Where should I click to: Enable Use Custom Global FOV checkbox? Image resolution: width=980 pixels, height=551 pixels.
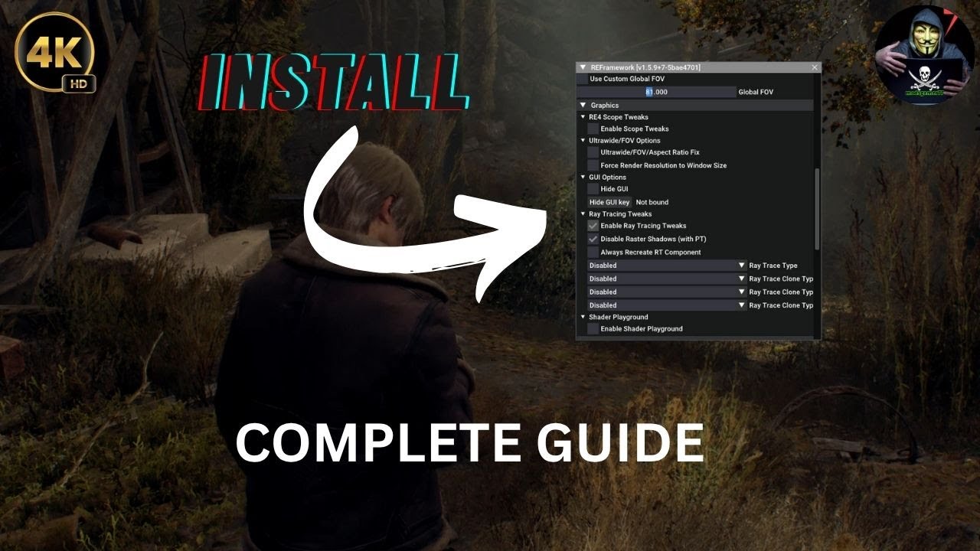(583, 79)
